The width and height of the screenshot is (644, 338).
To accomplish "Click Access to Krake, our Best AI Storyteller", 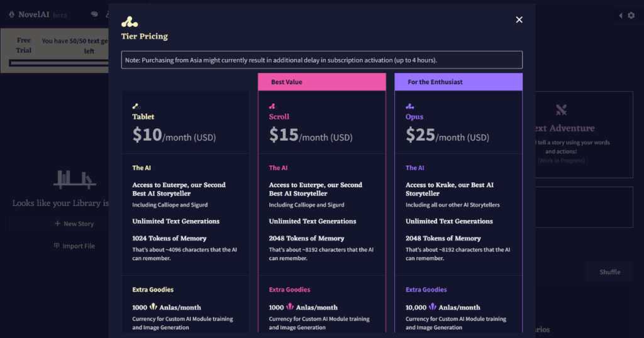I will point(449,189).
